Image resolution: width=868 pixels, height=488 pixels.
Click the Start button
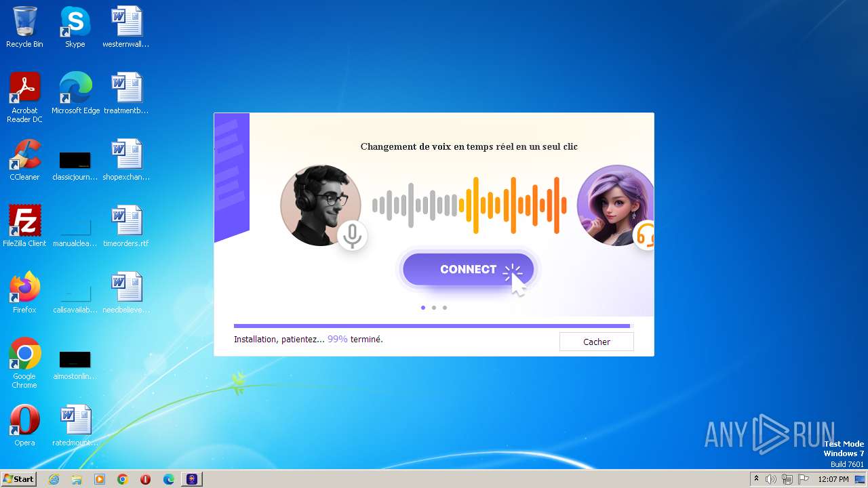click(19, 479)
